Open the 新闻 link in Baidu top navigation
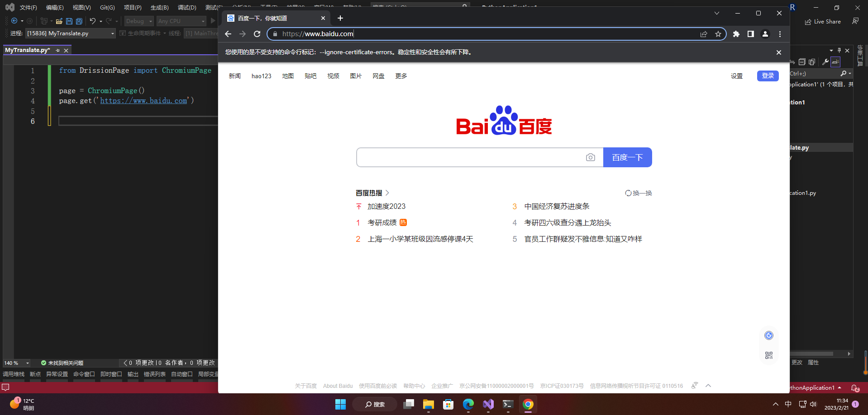 [x=235, y=76]
